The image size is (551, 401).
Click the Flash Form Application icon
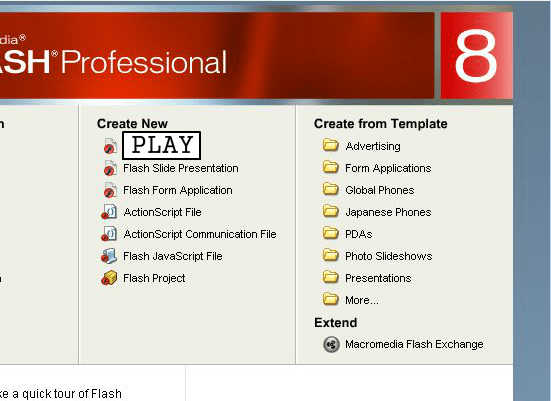coord(110,190)
